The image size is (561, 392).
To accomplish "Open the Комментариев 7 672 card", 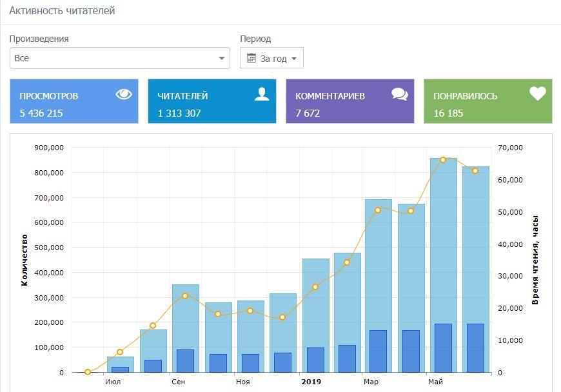I will (x=350, y=101).
